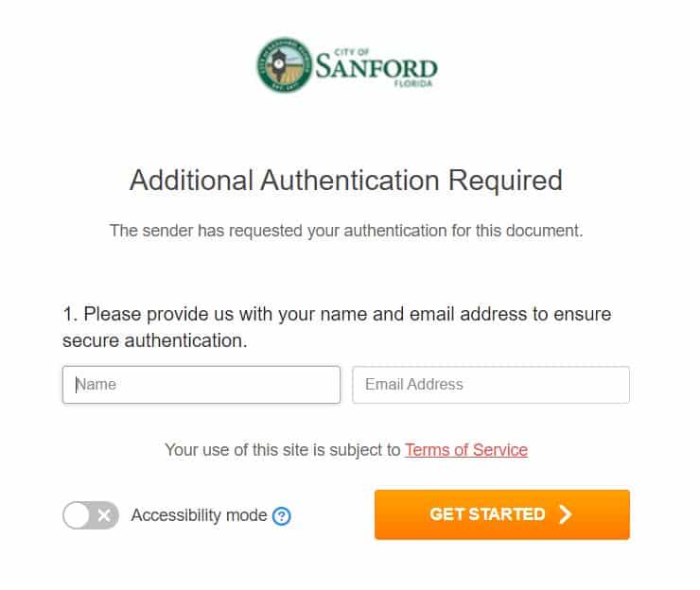Open the Terms of Service link

click(465, 450)
